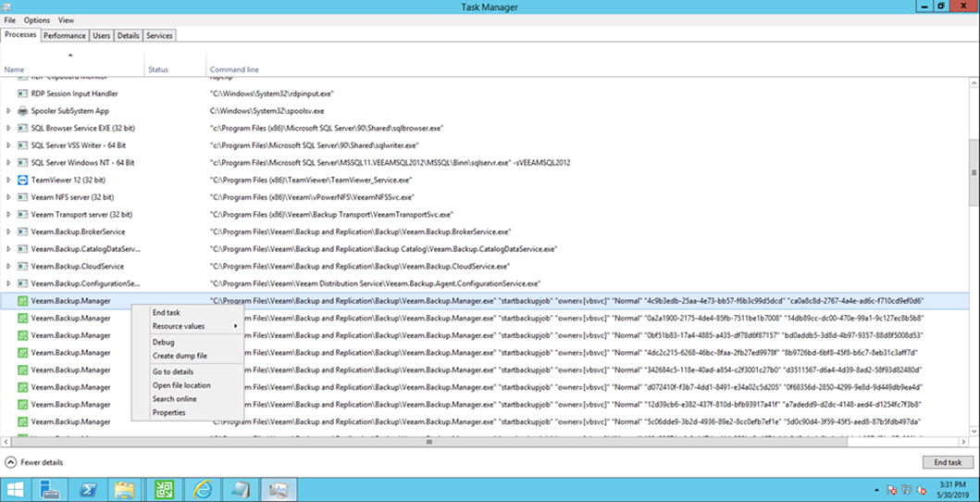Expand the SQL Server VSS Writer group

point(8,145)
